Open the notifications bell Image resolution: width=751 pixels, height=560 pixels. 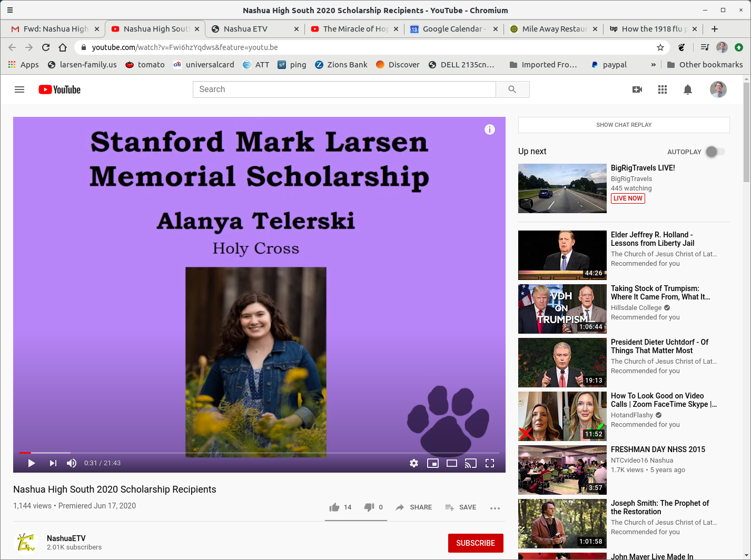(688, 89)
